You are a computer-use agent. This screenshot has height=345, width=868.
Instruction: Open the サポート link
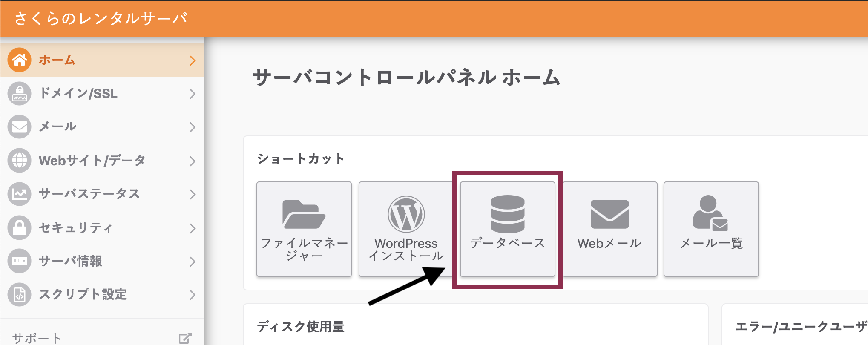click(x=37, y=338)
